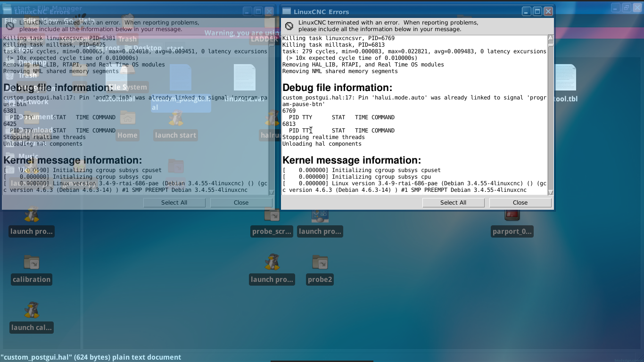Open window menu icon of right LinuxCNC Errors window

pos(287,11)
